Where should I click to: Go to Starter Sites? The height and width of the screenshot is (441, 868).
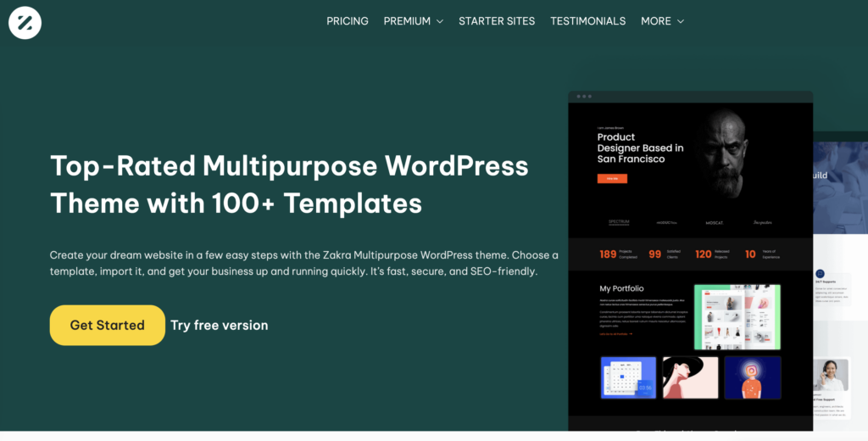[x=497, y=21]
